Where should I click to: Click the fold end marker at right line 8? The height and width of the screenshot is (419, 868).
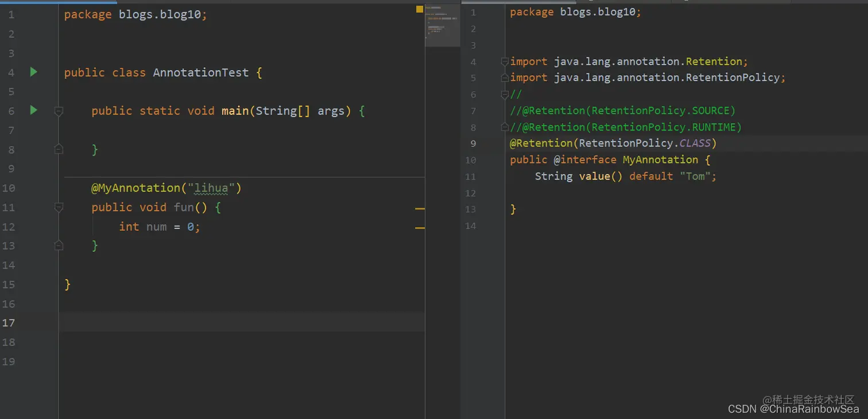505,127
